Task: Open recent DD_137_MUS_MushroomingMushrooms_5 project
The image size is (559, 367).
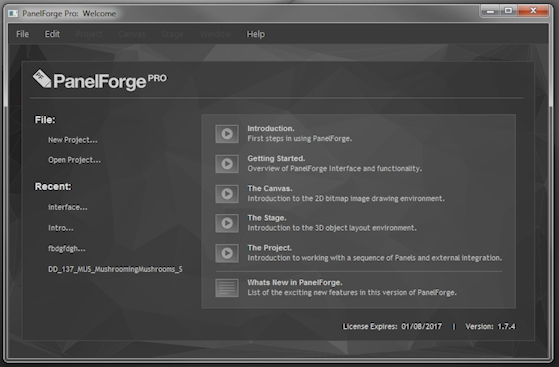Action: [x=115, y=269]
